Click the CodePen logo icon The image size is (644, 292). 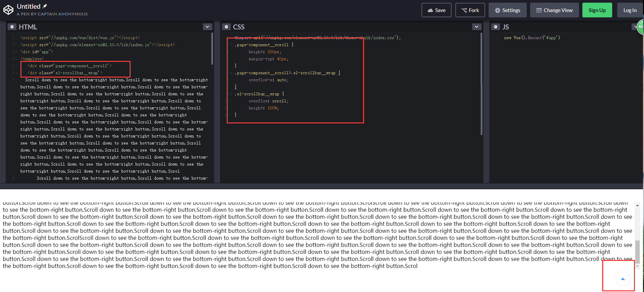[x=8, y=10]
